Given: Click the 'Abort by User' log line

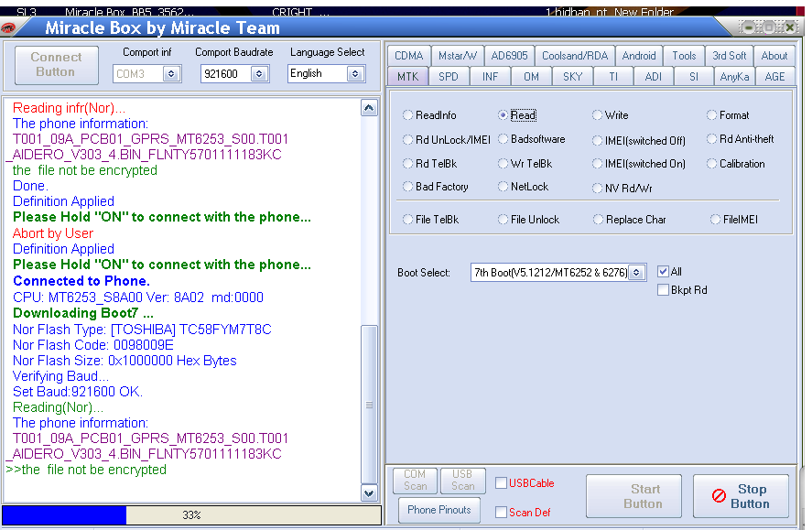Looking at the screenshot, I should [x=53, y=233].
